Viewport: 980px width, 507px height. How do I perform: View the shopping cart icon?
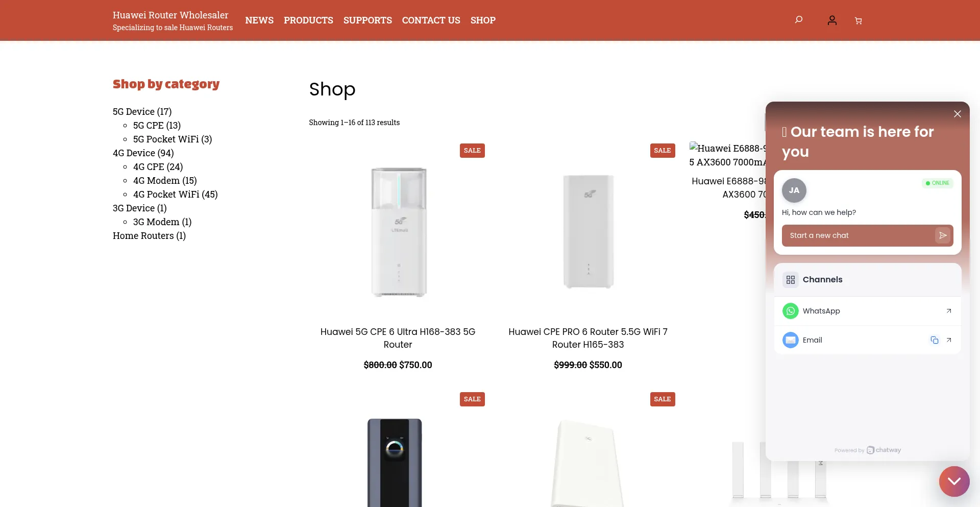tap(859, 20)
